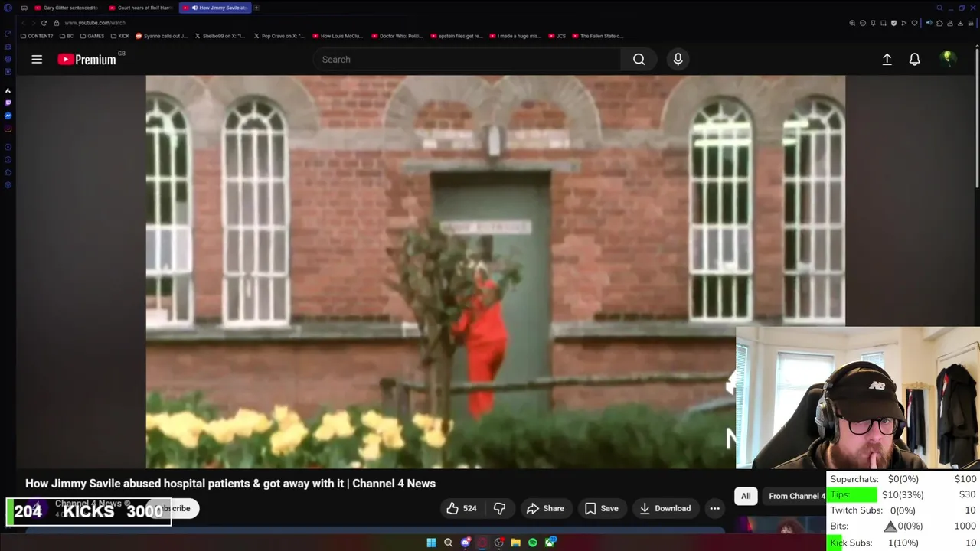Open 'Sheibe99 on X' bookmark
980x551 pixels.
[220, 36]
